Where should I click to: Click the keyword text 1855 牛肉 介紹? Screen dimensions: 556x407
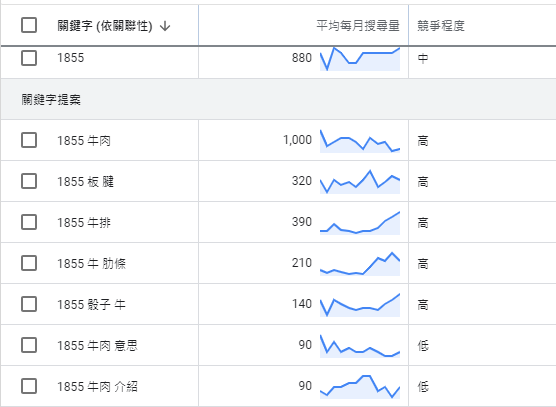click(98, 386)
